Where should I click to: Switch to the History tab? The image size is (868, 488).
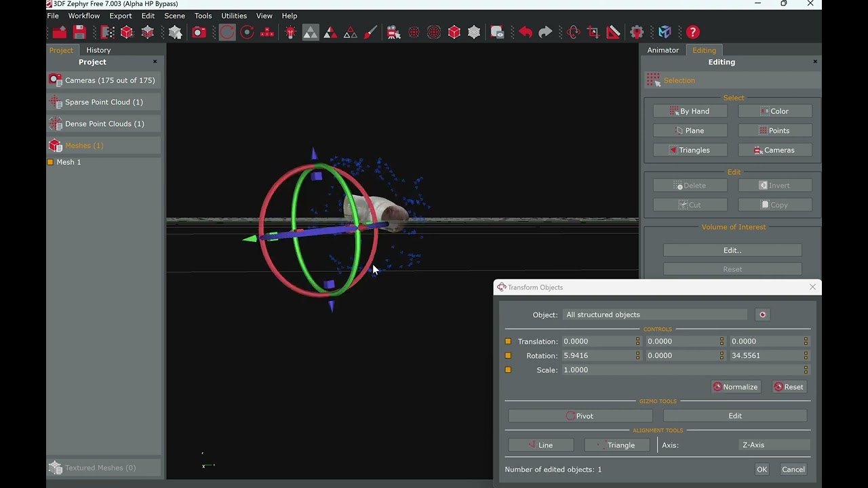click(x=98, y=50)
